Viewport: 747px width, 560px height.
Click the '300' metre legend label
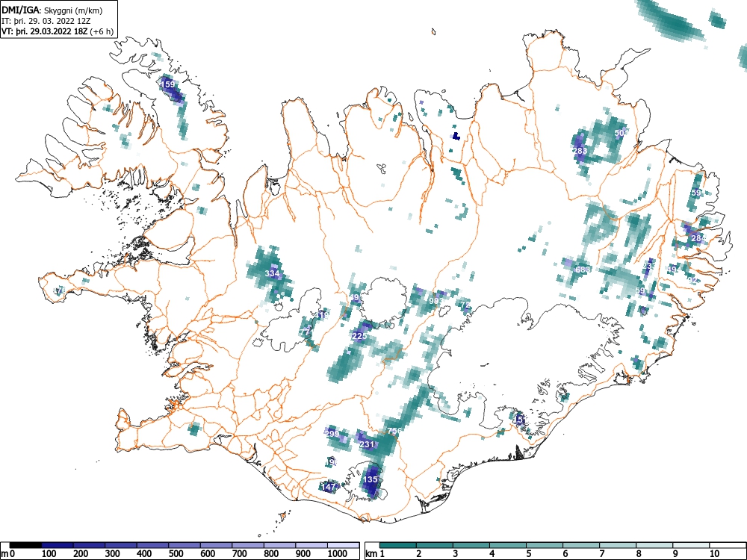tap(113, 554)
